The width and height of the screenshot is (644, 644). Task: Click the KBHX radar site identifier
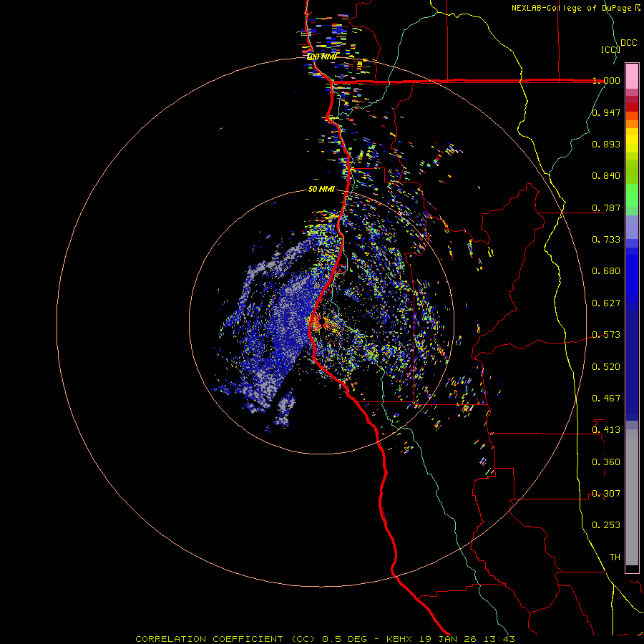coord(399,639)
